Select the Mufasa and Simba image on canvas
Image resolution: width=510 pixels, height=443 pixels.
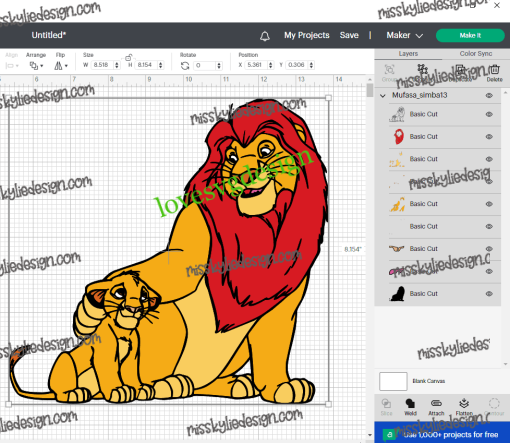(x=168, y=251)
